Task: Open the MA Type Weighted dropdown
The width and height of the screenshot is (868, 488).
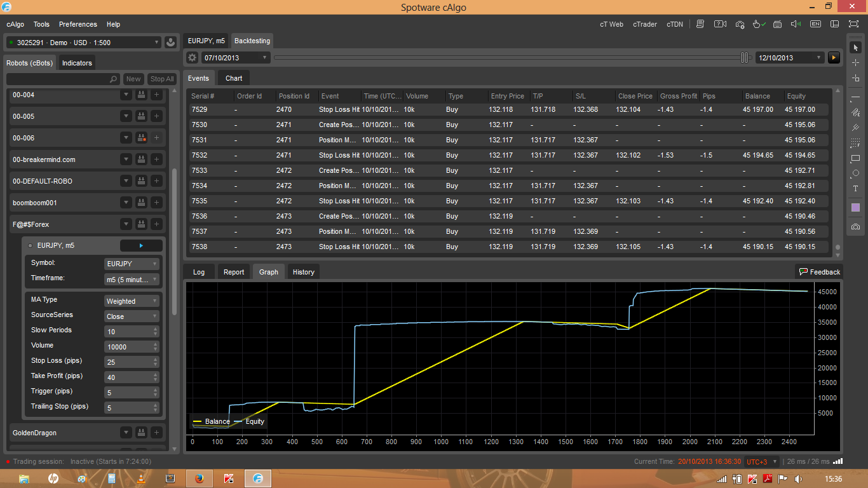Action: pos(132,301)
